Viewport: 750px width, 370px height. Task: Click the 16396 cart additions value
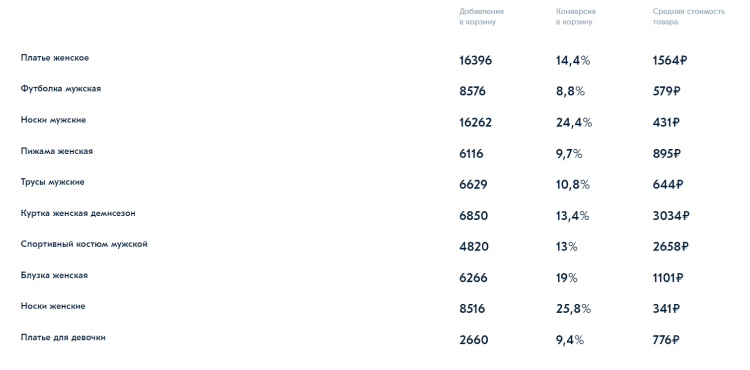point(475,61)
